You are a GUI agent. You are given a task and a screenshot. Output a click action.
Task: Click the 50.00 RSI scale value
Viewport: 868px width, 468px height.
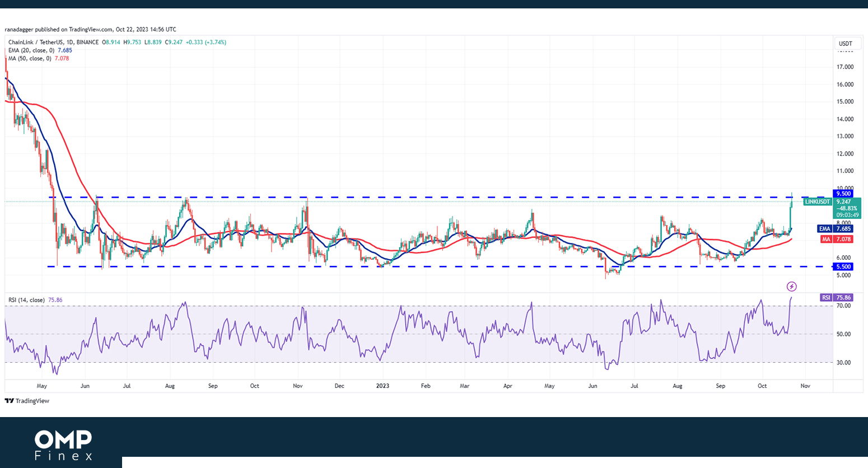(x=843, y=334)
